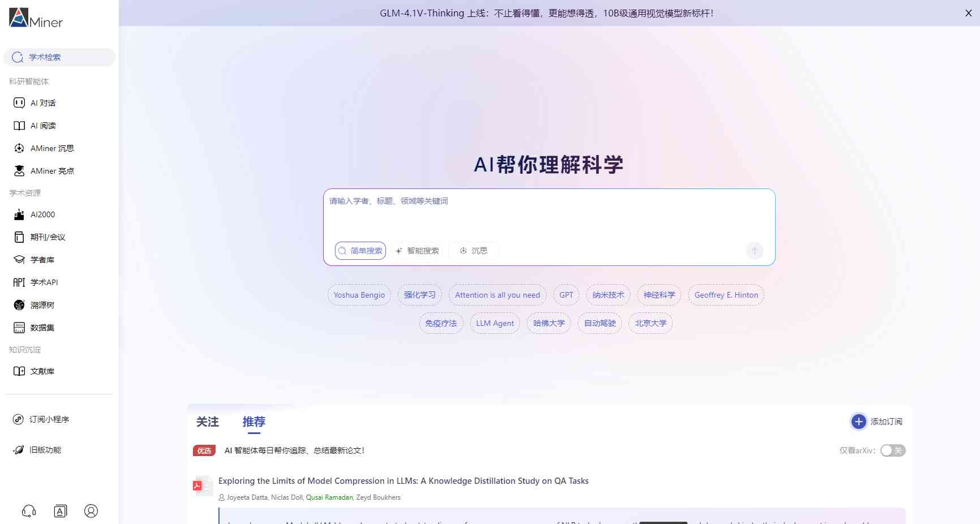The height and width of the screenshot is (524, 980).
Task: Open 旧版功能 rocket icon
Action: (18, 450)
